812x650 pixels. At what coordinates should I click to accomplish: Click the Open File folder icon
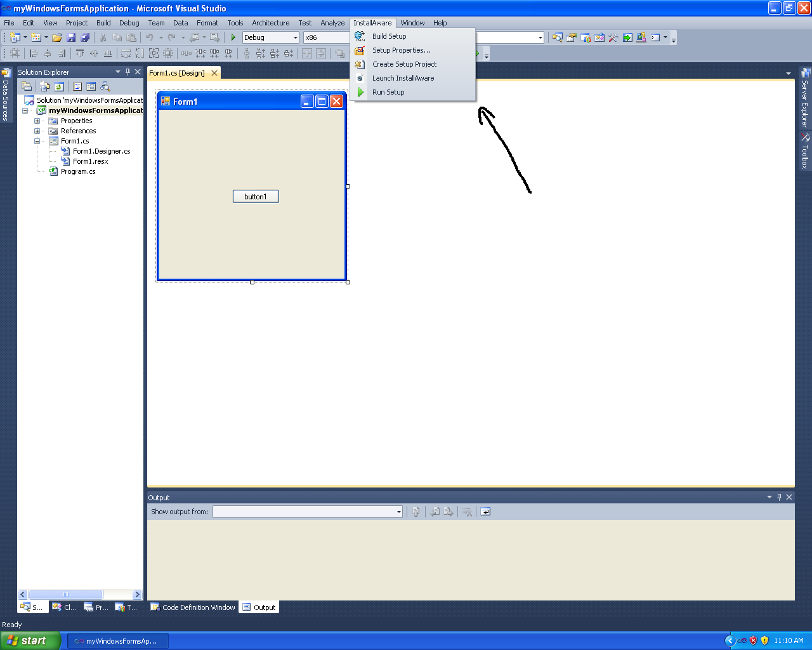point(57,37)
